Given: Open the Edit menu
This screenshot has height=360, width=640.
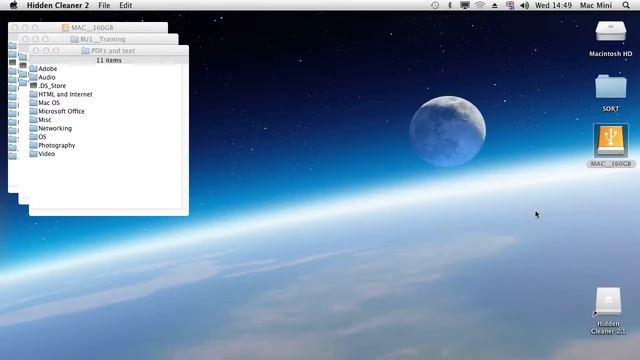Looking at the screenshot, I should point(125,5).
